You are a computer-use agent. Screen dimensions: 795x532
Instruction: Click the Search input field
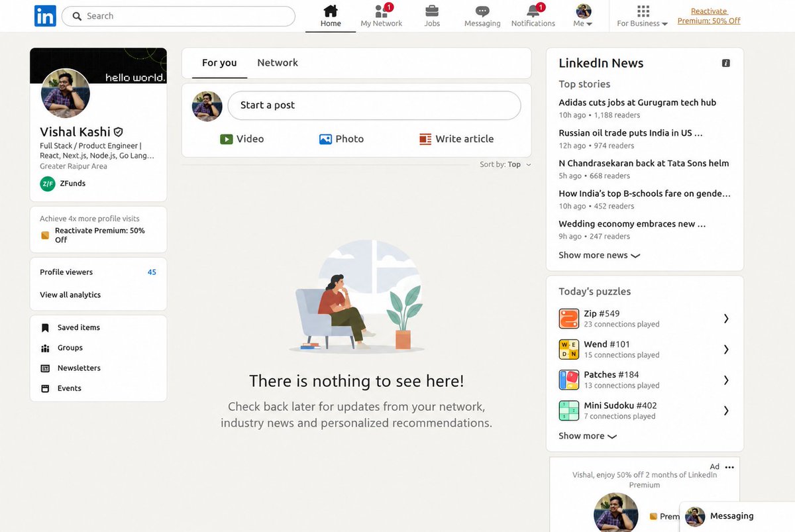[178, 16]
